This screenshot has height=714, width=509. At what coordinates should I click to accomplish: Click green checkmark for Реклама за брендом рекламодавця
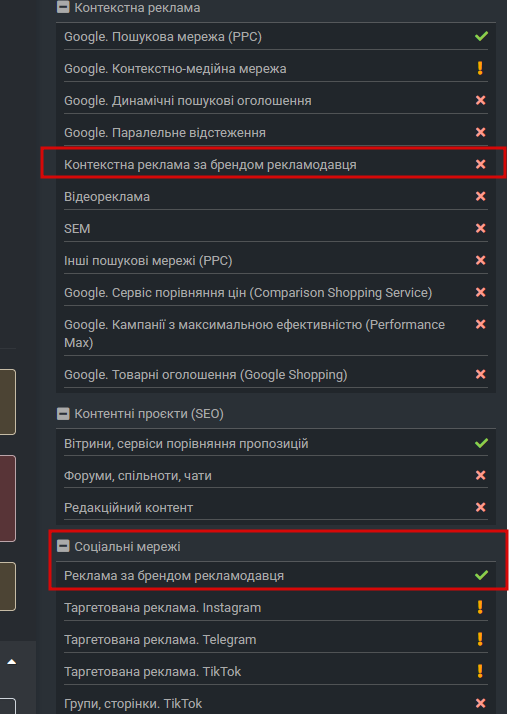481,575
